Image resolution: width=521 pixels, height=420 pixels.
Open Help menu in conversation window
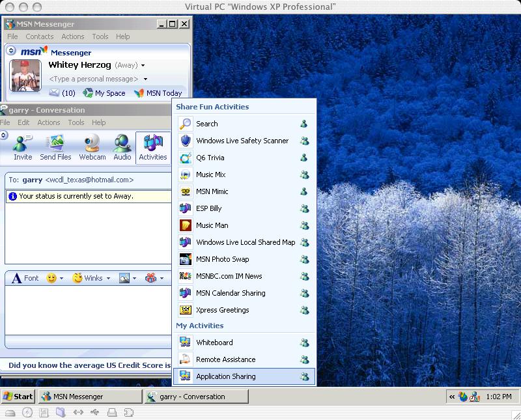[99, 122]
